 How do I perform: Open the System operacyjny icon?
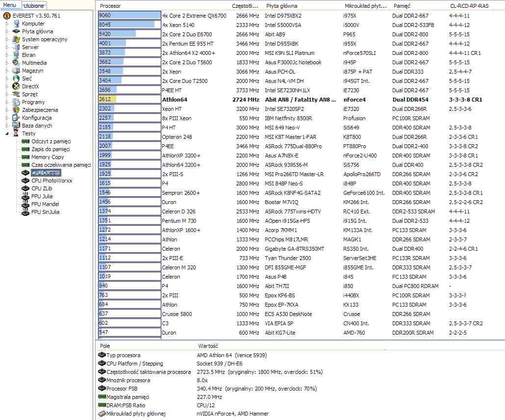click(x=17, y=39)
